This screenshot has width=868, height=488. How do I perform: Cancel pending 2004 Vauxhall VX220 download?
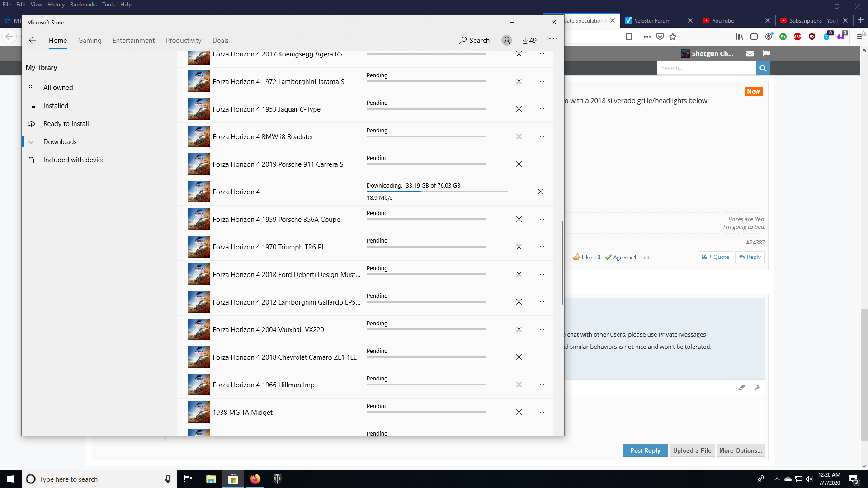point(519,329)
